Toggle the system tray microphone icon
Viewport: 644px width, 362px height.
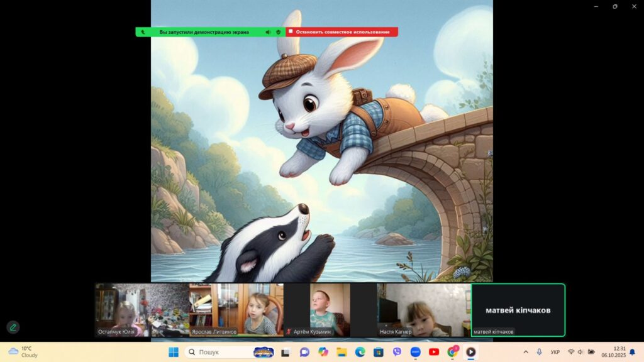pos(540,352)
